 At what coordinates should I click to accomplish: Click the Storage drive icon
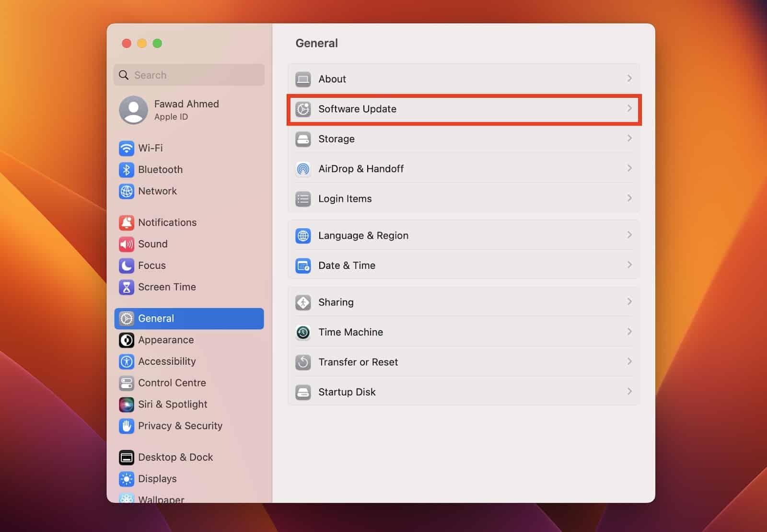[x=303, y=139]
